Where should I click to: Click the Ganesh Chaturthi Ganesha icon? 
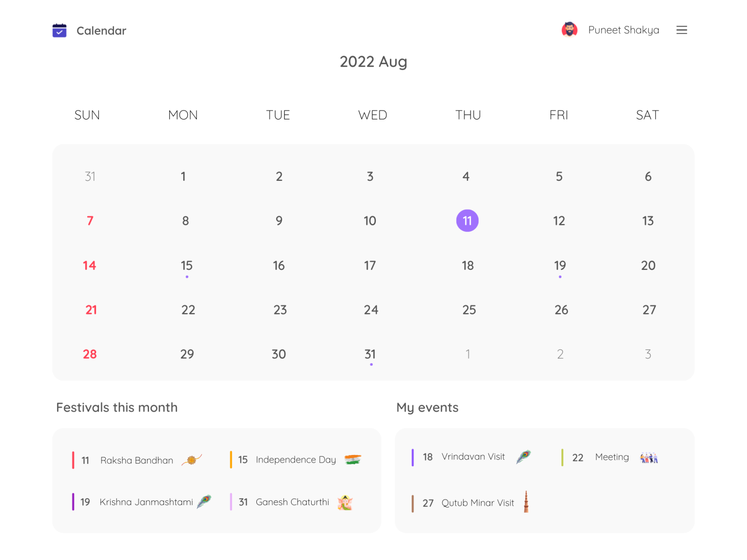345,502
